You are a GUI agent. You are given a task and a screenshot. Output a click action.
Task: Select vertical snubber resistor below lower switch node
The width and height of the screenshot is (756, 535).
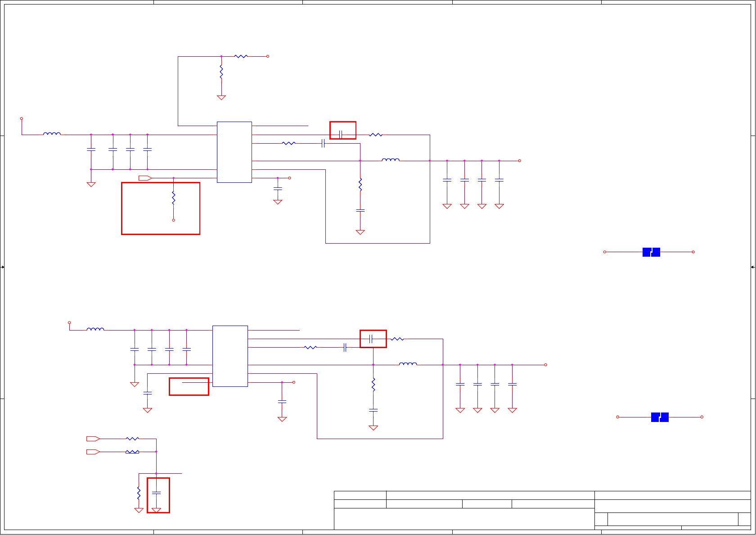tap(373, 385)
